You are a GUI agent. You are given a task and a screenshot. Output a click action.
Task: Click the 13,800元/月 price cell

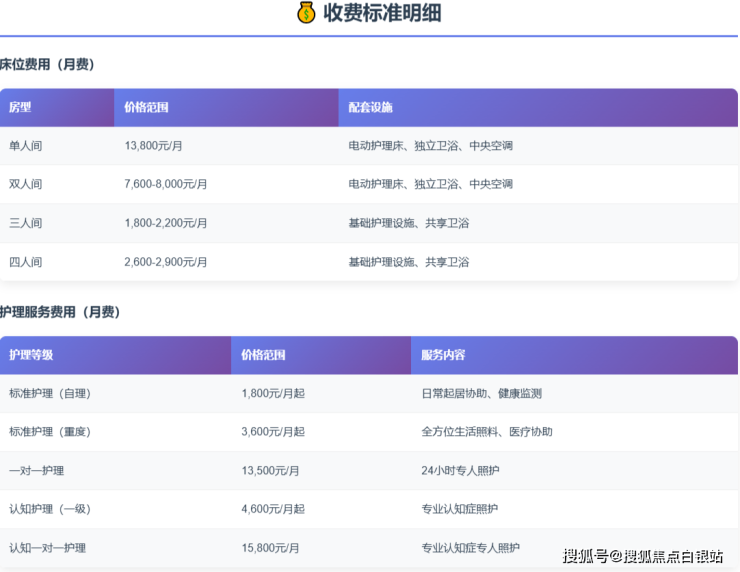pos(153,146)
